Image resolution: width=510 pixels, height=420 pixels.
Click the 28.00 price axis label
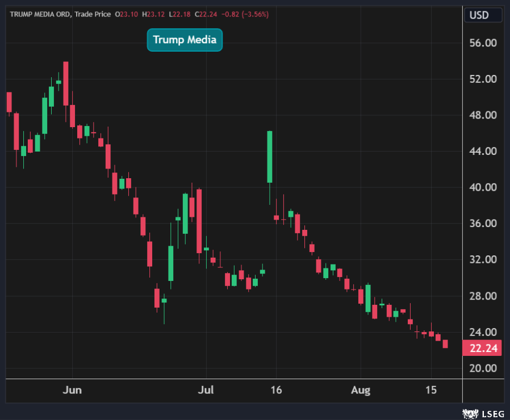(x=483, y=296)
